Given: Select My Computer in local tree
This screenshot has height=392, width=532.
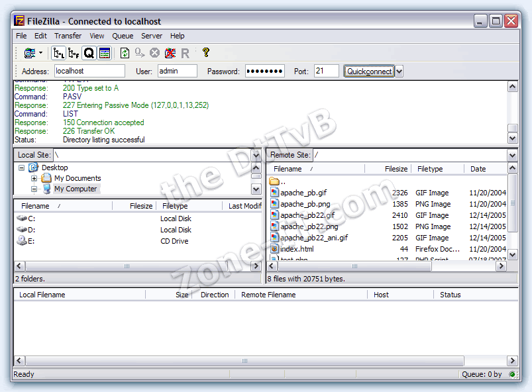Looking at the screenshot, I should (76, 189).
